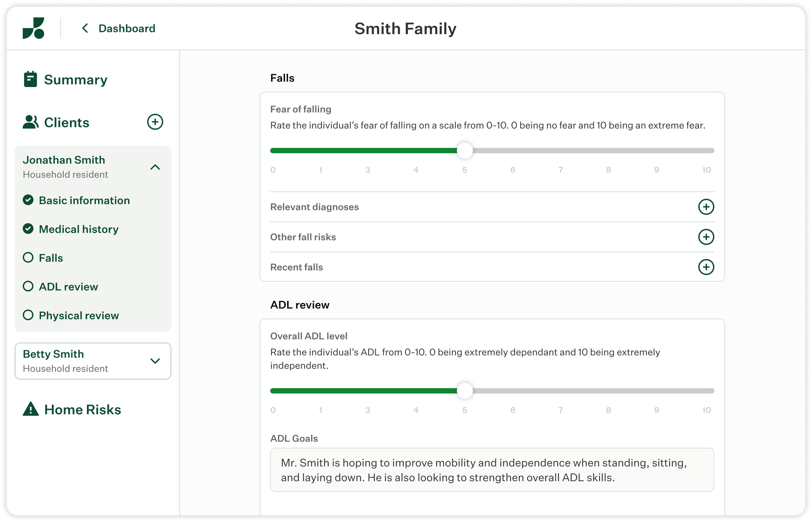Expand Betty Smith client chevron
The image size is (812, 522).
pyautogui.click(x=155, y=361)
